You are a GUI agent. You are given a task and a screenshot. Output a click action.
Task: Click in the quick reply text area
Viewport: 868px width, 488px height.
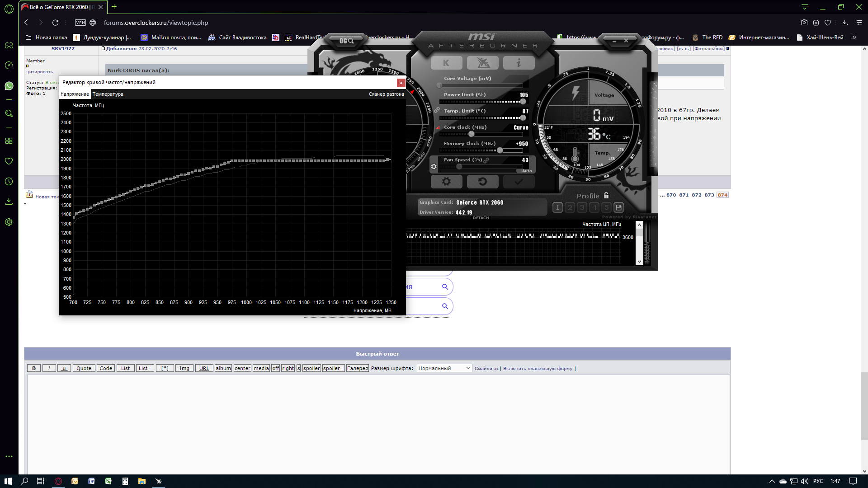point(377,420)
